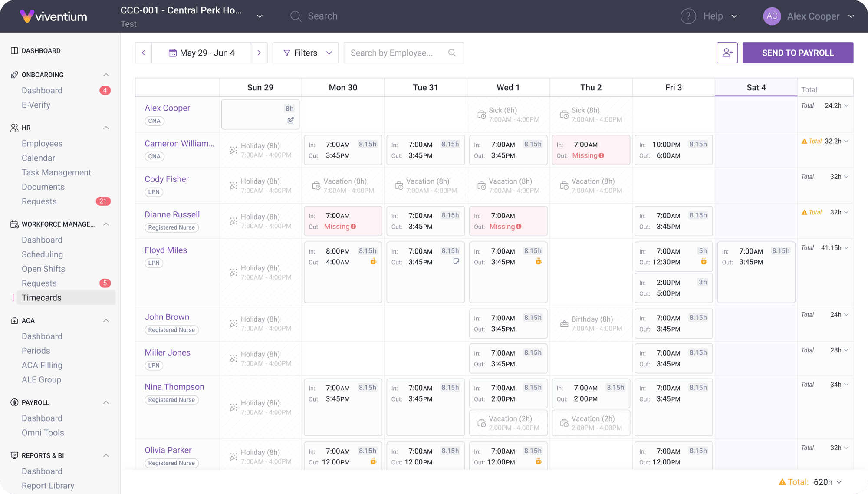Click the search magnifier in the top bar

click(x=296, y=16)
